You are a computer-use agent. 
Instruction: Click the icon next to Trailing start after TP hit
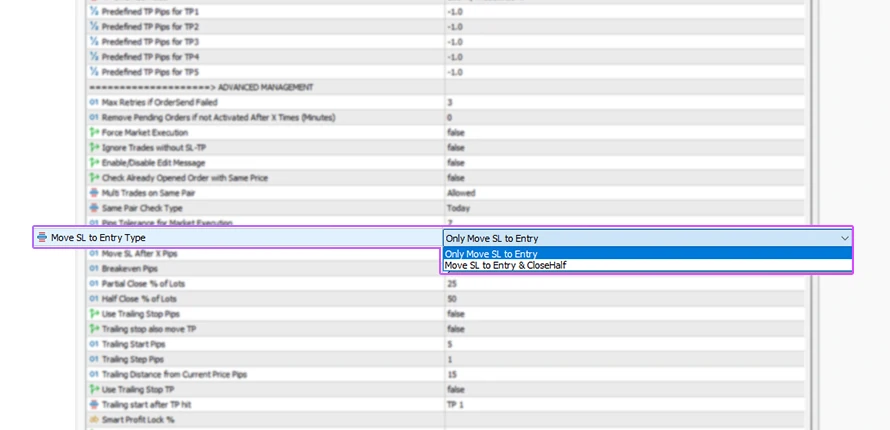94,404
